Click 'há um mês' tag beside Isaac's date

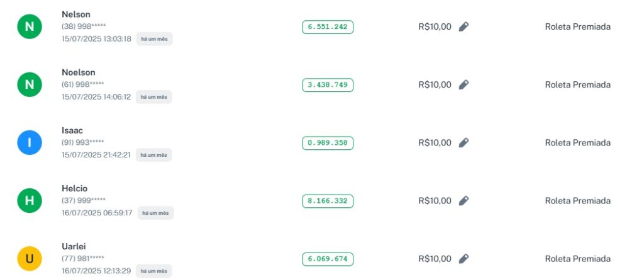(x=154, y=155)
